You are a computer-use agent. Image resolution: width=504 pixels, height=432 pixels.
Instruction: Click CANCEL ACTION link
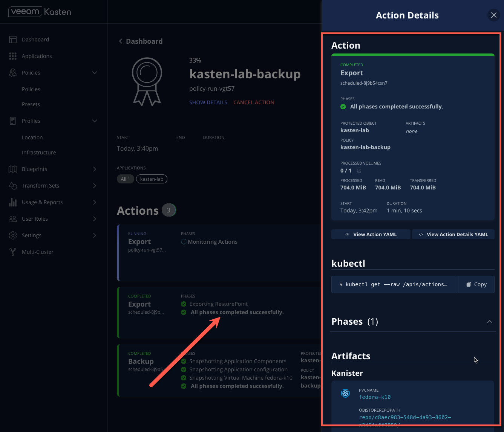(254, 102)
